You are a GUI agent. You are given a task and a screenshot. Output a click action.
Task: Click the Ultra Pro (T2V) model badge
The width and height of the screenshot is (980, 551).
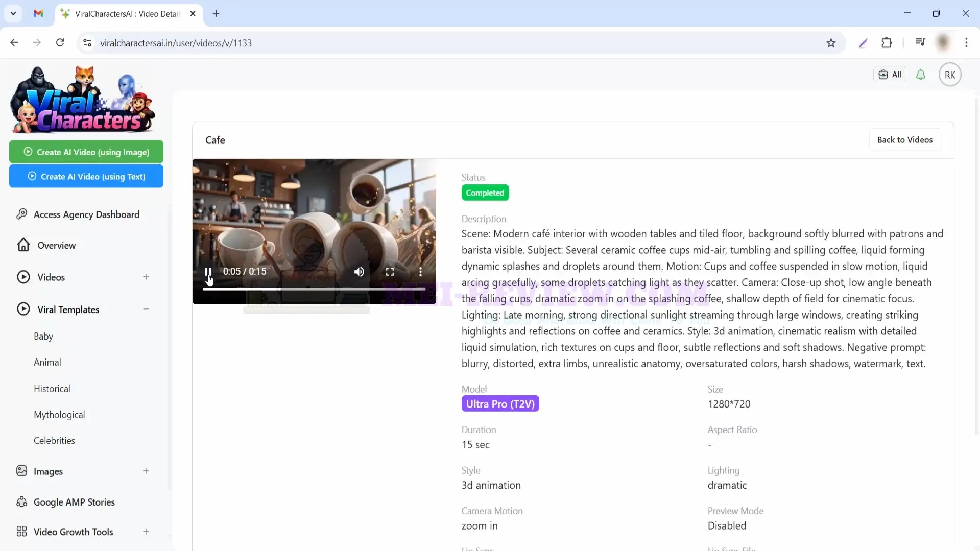pyautogui.click(x=500, y=404)
